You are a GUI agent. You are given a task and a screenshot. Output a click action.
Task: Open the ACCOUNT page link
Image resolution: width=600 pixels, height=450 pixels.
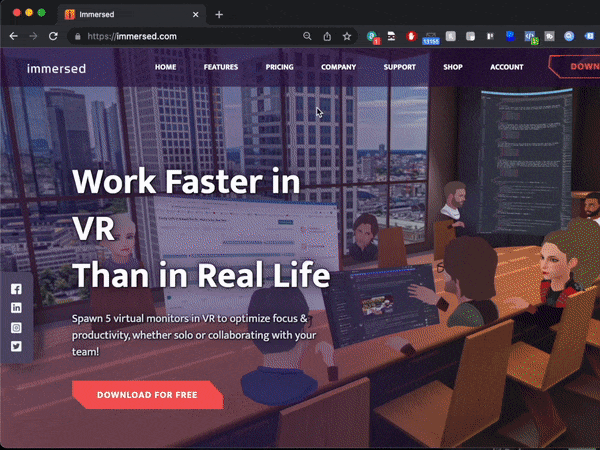pos(506,67)
